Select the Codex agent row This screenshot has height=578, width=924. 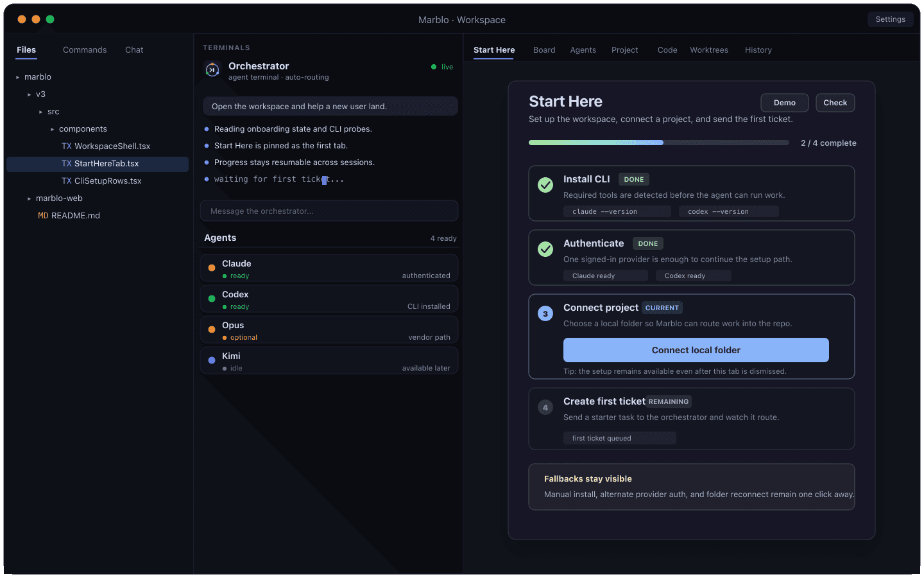pyautogui.click(x=329, y=299)
